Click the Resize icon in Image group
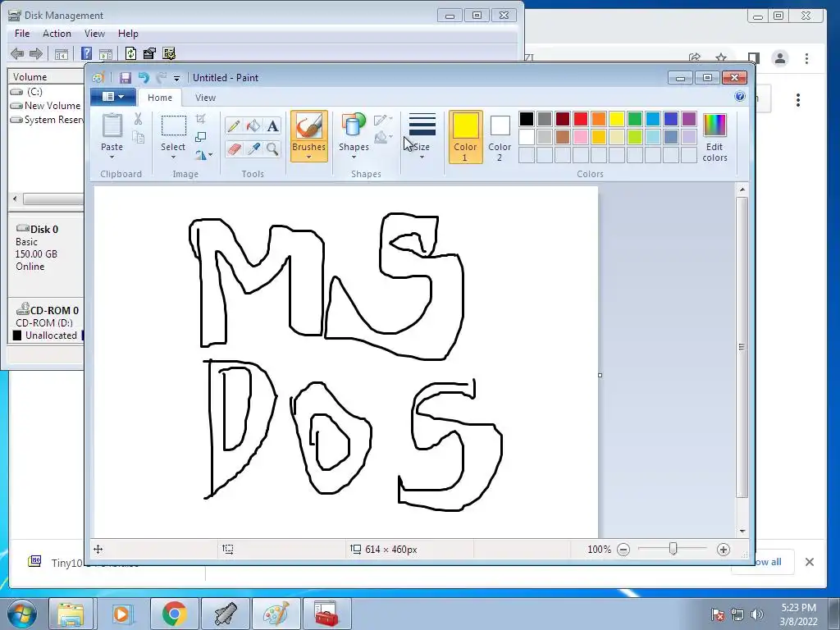Image resolution: width=840 pixels, height=630 pixels. [200, 137]
